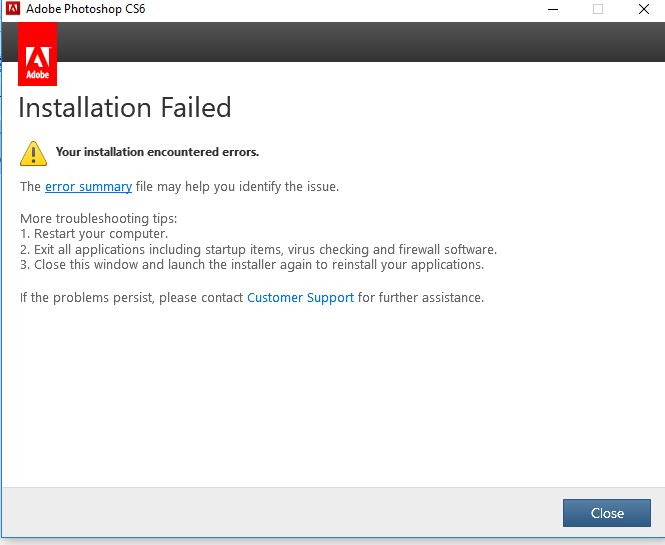Click the gray footer bar beside Close
Viewport: 665px width, 545px height.
point(282,512)
